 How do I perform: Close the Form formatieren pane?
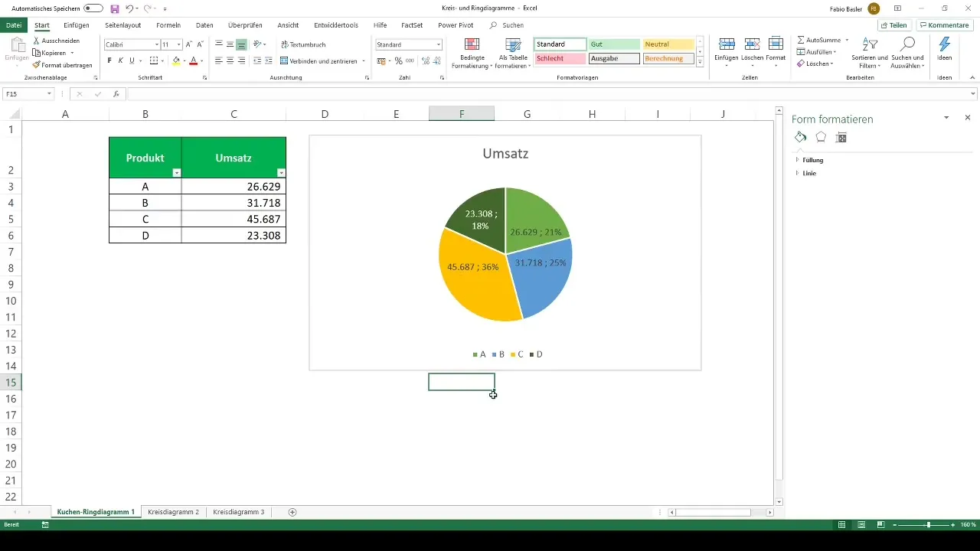[968, 118]
